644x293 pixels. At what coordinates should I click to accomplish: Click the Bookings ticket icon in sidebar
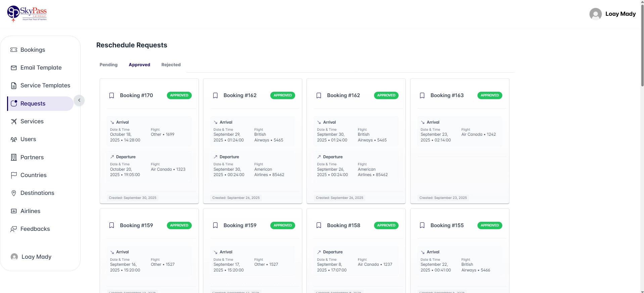[14, 50]
